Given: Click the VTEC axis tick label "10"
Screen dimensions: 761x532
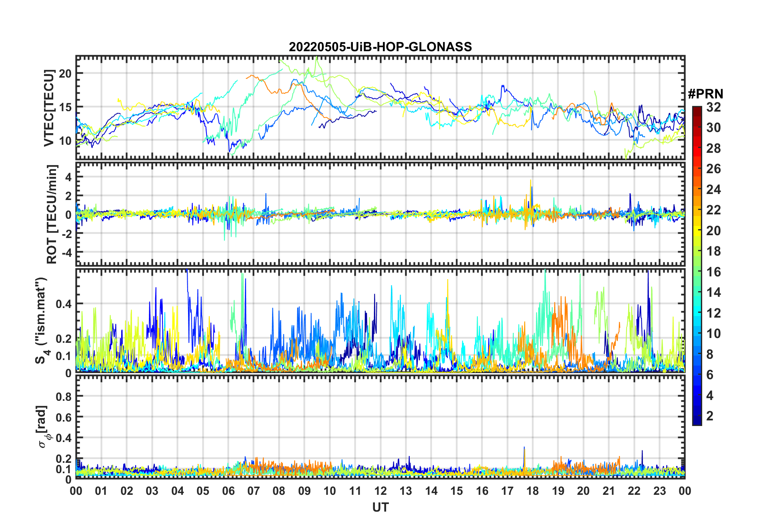Looking at the screenshot, I should (65, 141).
